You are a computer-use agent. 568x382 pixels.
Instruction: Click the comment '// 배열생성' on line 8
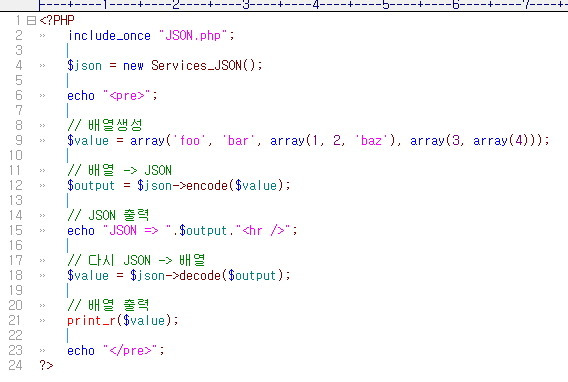click(x=105, y=125)
